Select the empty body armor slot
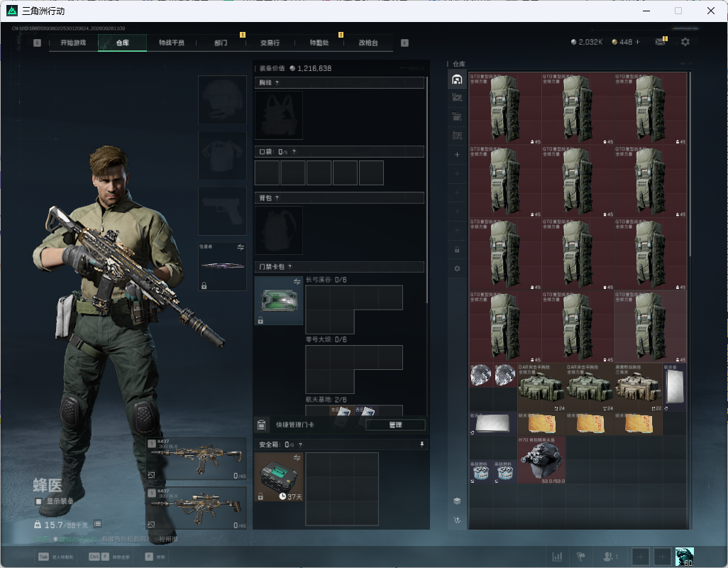Screen dimensions: 728x568 click(222, 155)
